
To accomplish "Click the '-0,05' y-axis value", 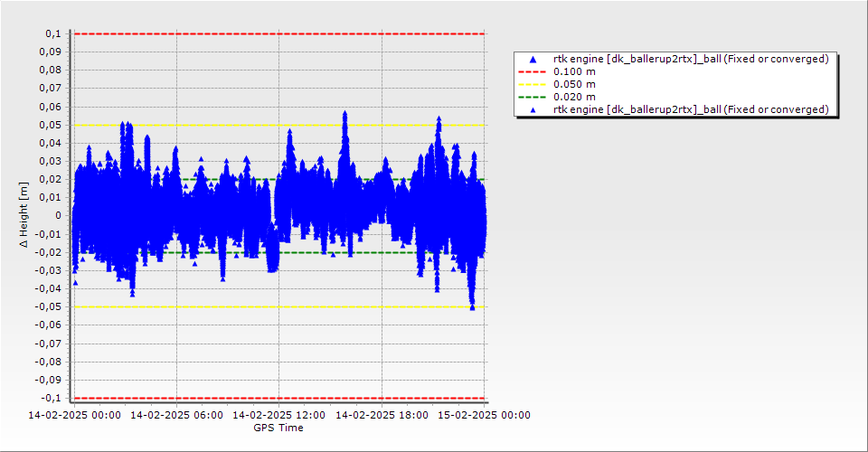I will tap(48, 307).
